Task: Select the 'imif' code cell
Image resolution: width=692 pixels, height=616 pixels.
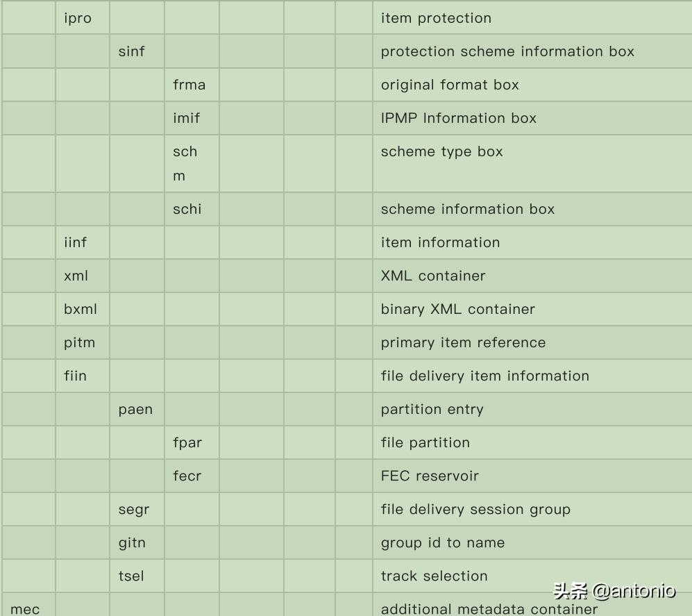Action: point(186,118)
